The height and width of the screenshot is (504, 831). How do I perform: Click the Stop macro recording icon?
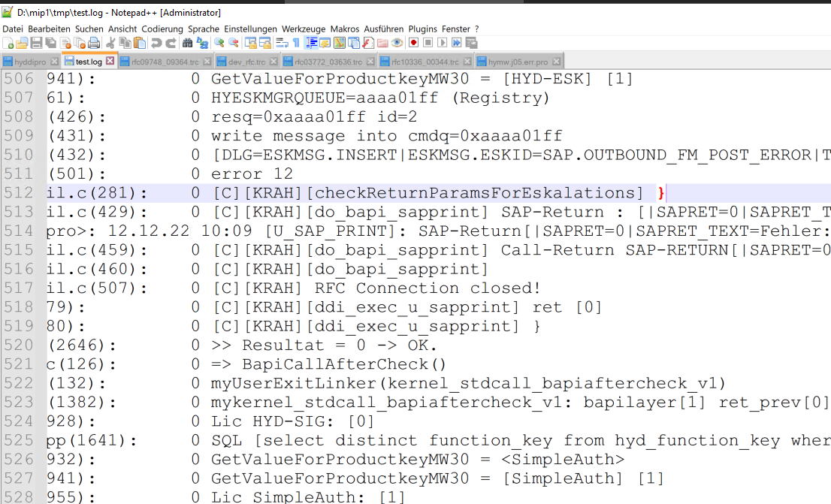pos(428,43)
